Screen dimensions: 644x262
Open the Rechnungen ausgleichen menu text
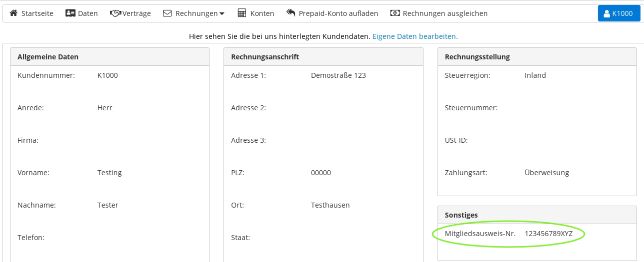[445, 13]
